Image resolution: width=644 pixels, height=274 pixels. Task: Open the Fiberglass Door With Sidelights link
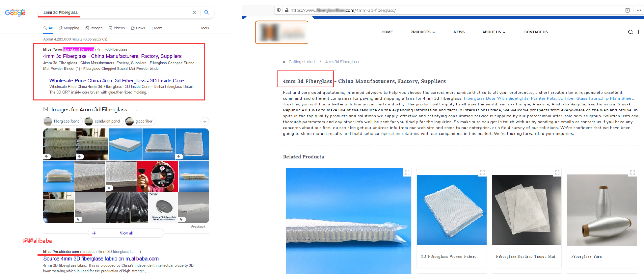[x=496, y=98]
